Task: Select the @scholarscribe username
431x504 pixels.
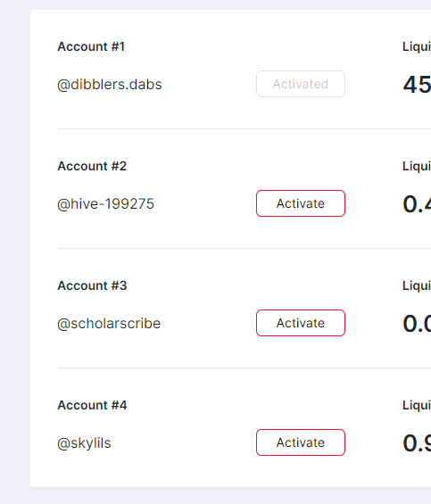Action: coord(109,324)
